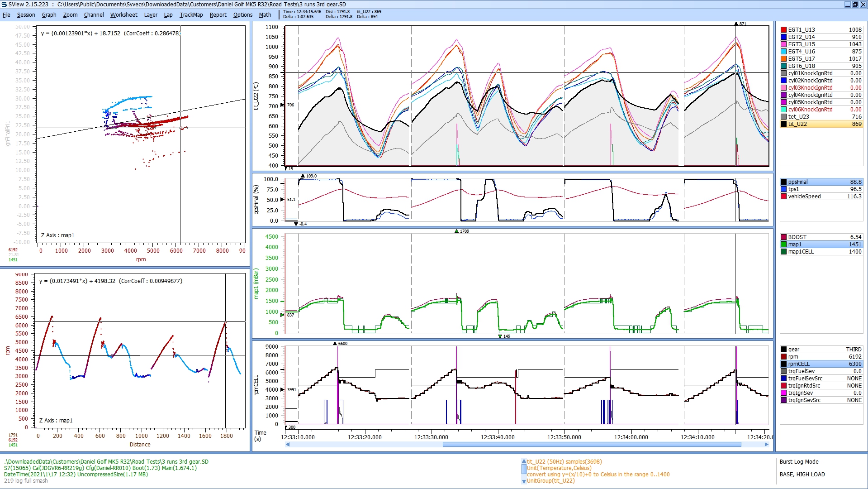Click the Burst Log Mode status text
The width and height of the screenshot is (868, 489).
click(799, 462)
